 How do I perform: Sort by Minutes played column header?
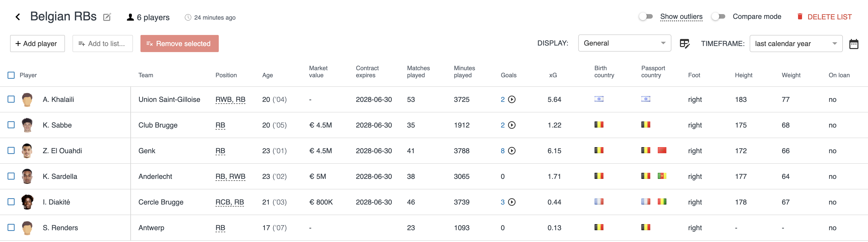point(464,72)
